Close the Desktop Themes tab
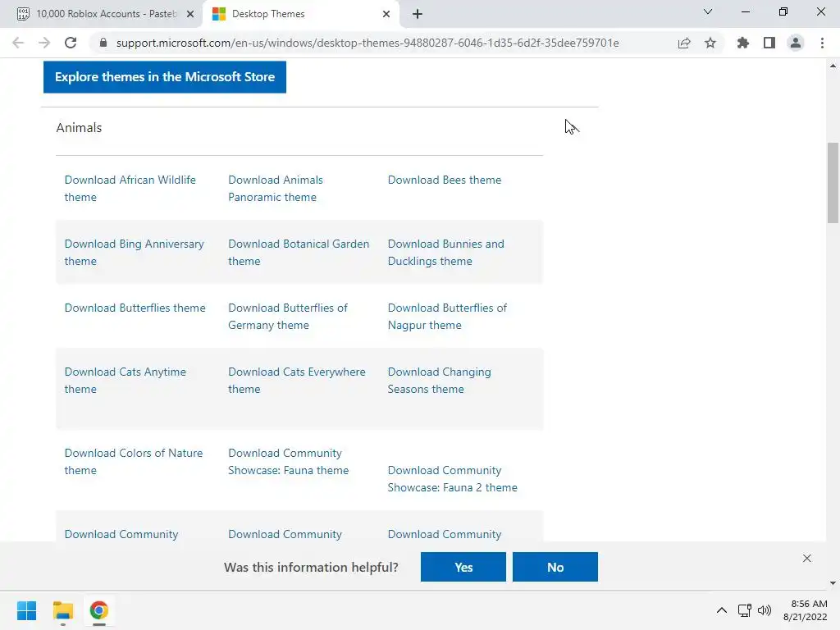The height and width of the screenshot is (630, 840). (x=386, y=14)
